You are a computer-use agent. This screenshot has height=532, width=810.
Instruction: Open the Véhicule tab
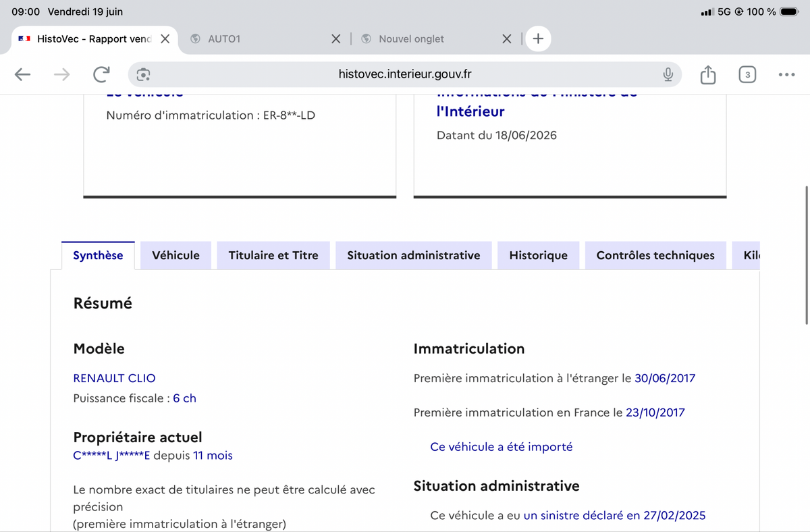(x=176, y=255)
